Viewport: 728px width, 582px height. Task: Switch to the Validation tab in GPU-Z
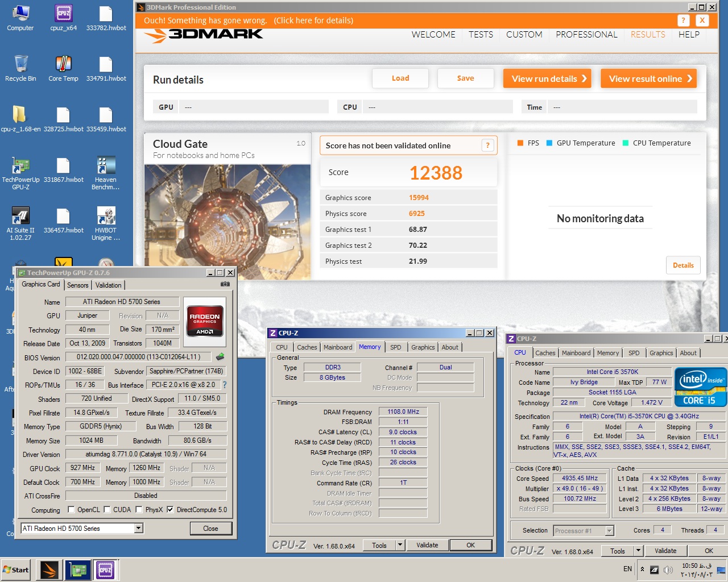(x=108, y=285)
